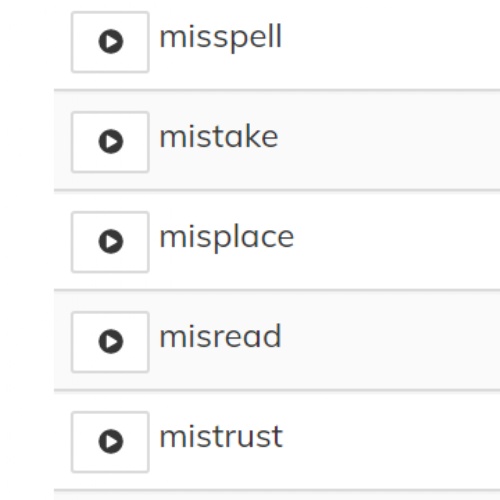Viewport: 500px width, 500px height.
Task: Select the word misread text
Action: click(x=220, y=336)
